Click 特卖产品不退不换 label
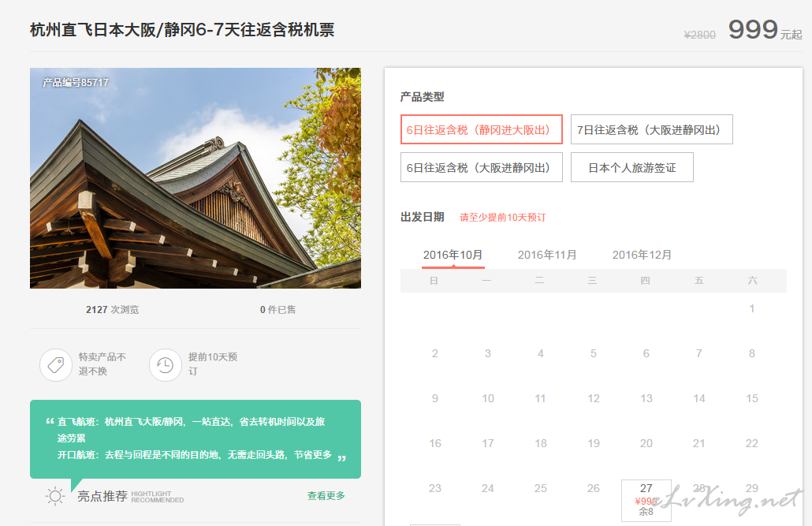Screen dimensions: 812x526 pyautogui.click(x=102, y=364)
